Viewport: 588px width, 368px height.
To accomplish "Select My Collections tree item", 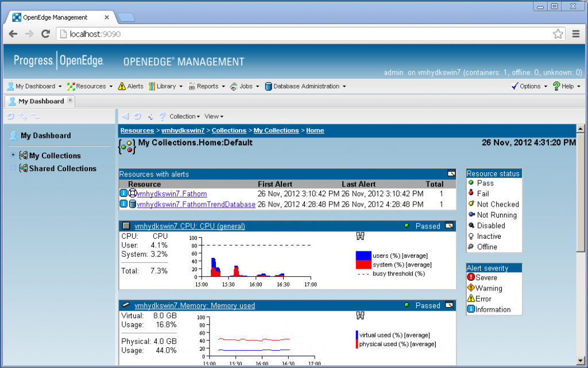I will click(55, 156).
